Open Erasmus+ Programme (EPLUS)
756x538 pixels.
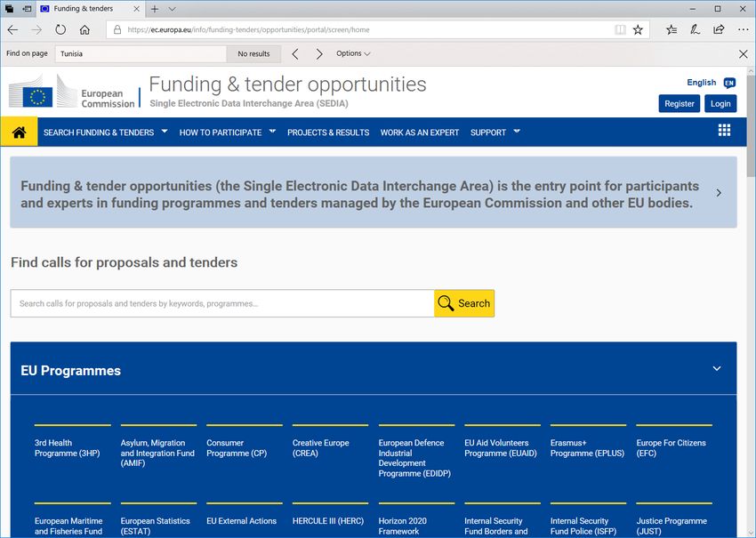coord(587,448)
